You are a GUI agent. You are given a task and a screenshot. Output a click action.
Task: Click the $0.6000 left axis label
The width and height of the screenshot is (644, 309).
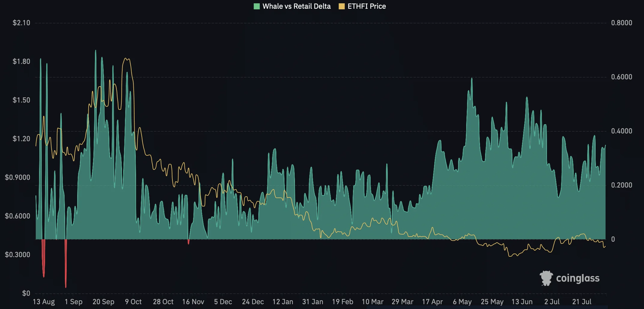pyautogui.click(x=18, y=216)
